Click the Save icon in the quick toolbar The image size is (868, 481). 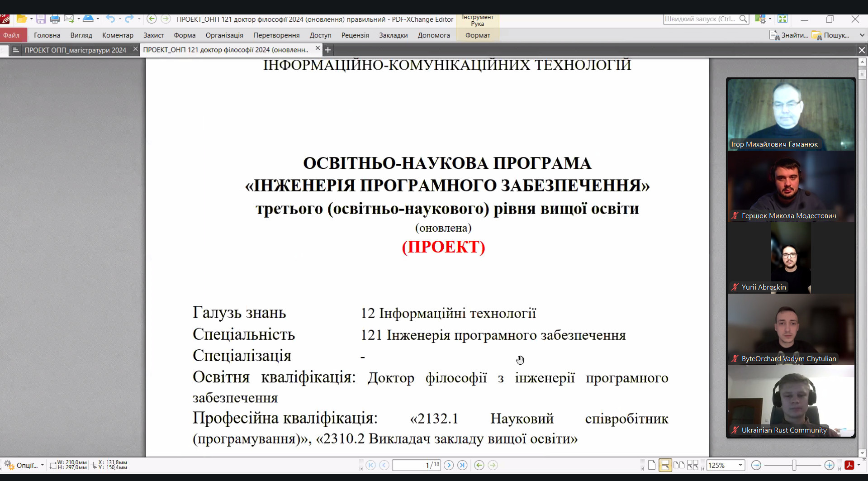point(41,19)
